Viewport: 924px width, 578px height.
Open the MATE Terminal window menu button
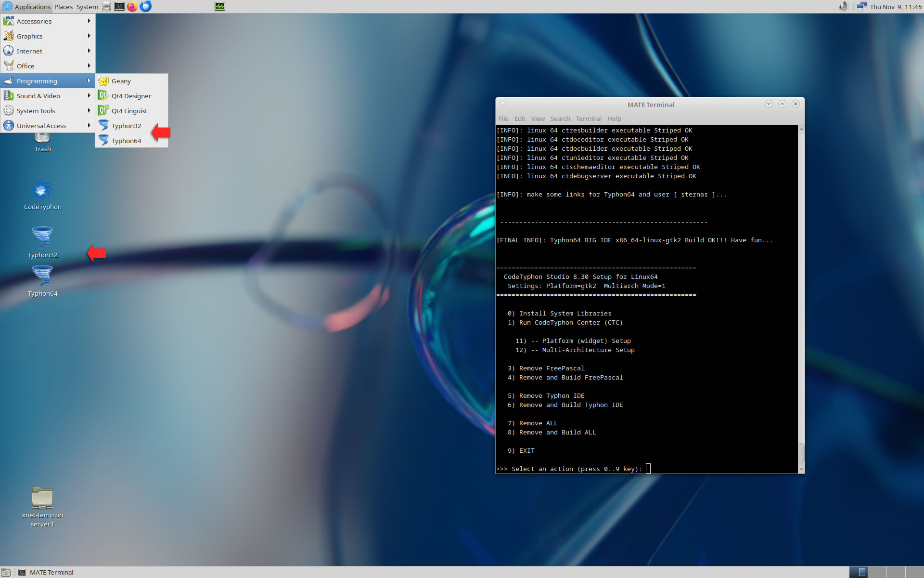[x=503, y=104]
